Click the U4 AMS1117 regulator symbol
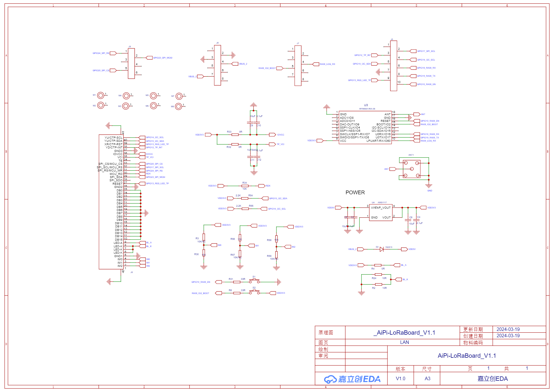 (381, 213)
